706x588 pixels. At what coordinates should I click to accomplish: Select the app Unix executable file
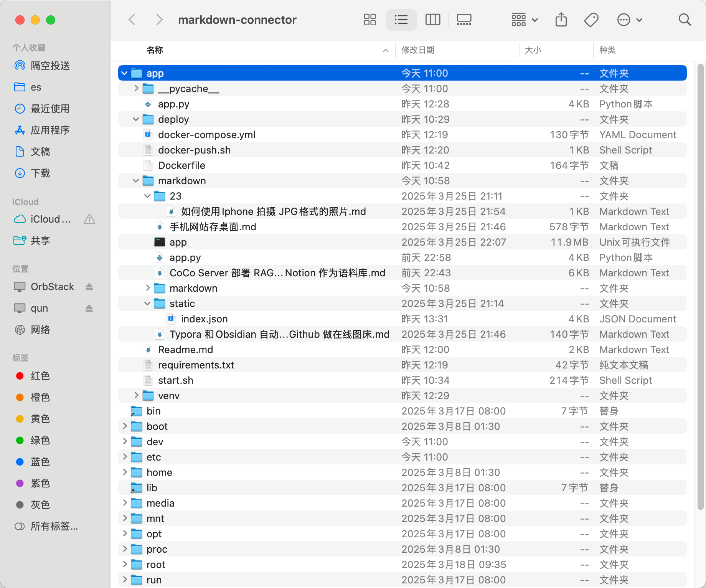(402, 242)
